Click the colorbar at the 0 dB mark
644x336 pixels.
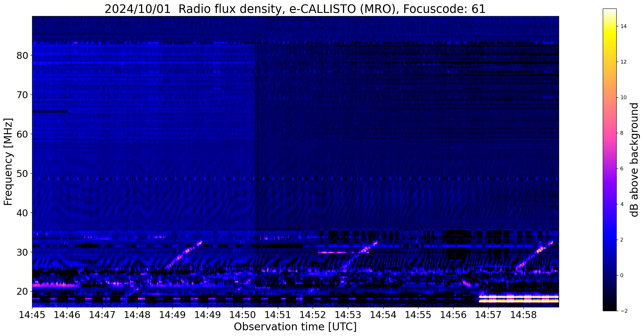tap(609, 275)
